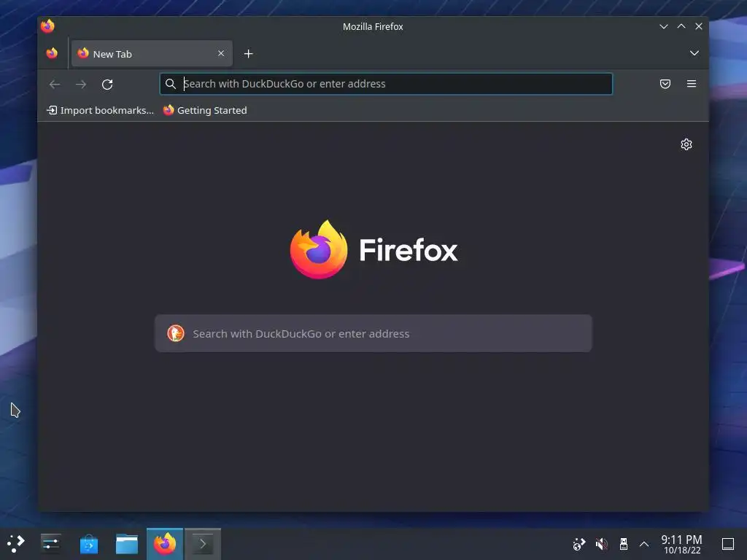This screenshot has width=747, height=560.
Task: Close the Mozilla Firefox window
Action: 698,27
